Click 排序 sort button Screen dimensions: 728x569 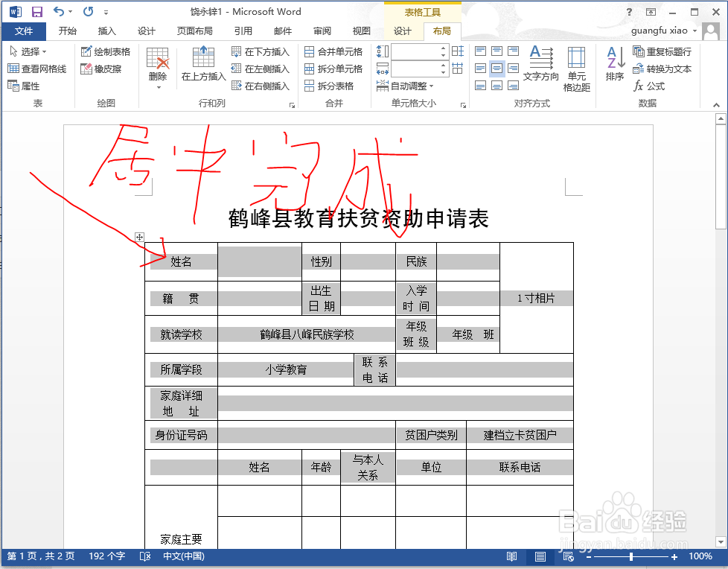pyautogui.click(x=615, y=63)
